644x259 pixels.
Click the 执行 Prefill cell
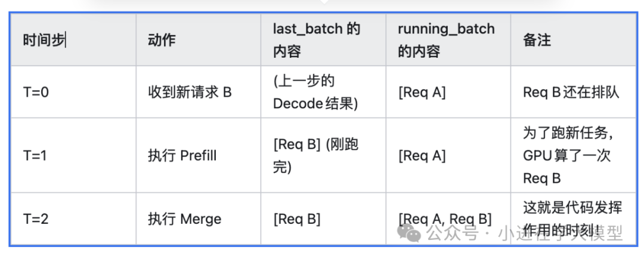click(x=182, y=156)
